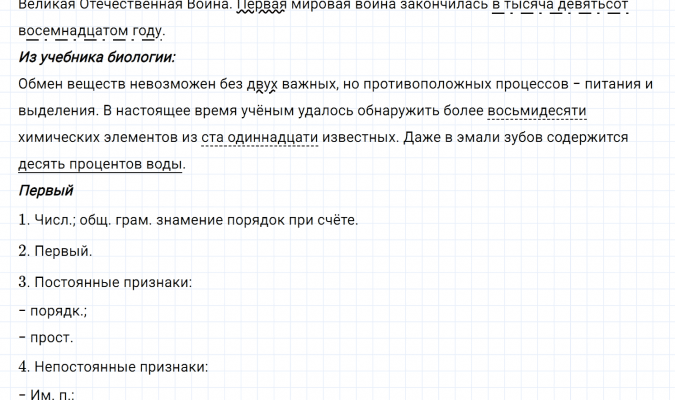Select the line "4. Непостоянные признаки:"
Viewport: 675px width, 400px height.
click(113, 367)
